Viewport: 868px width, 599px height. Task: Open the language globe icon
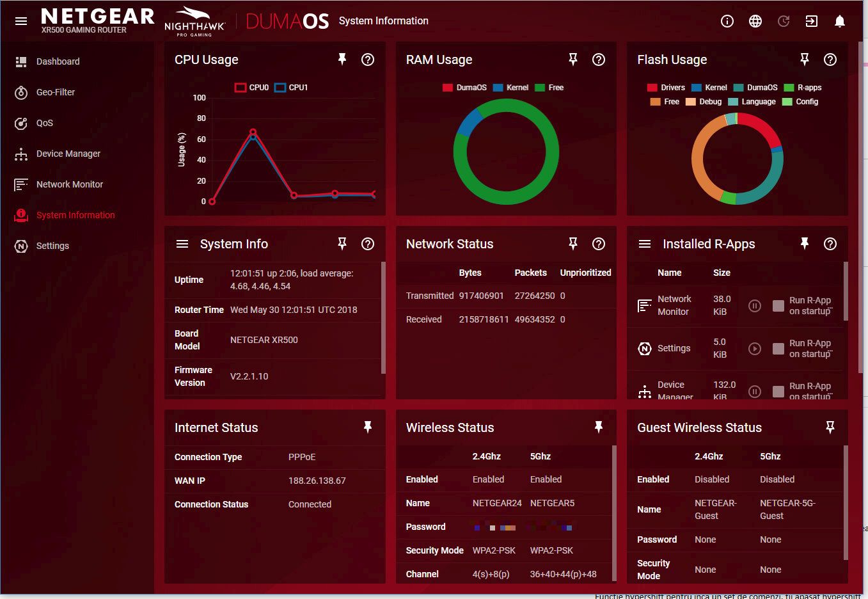(x=755, y=21)
